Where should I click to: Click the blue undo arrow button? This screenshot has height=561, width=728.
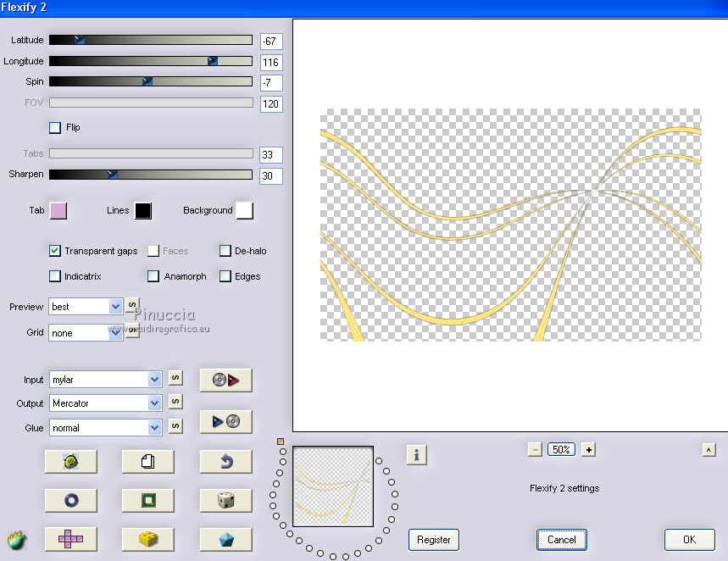(x=225, y=462)
